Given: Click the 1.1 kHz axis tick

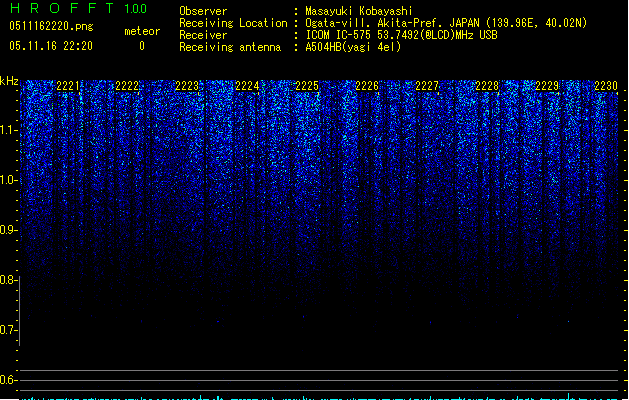Looking at the screenshot, I should [x=9, y=130].
